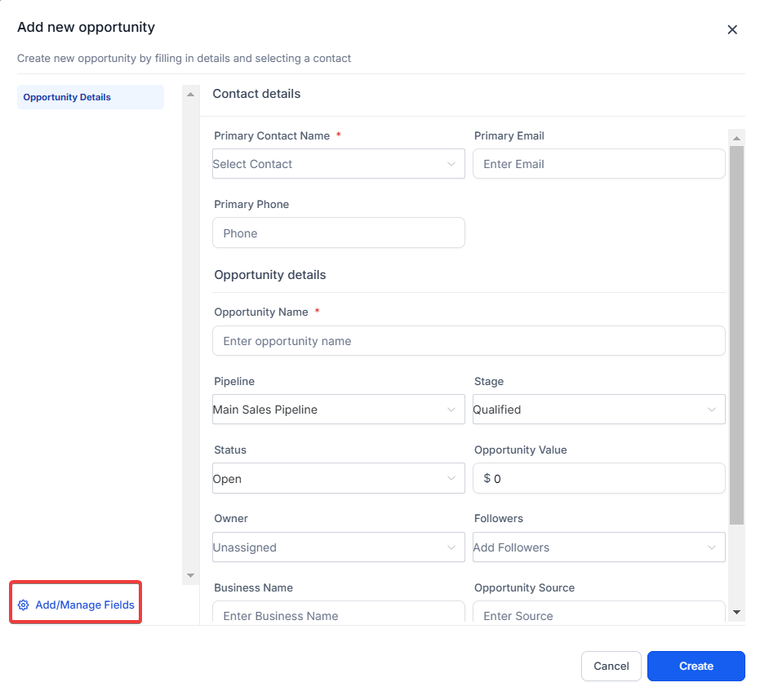Expand the Pipeline dropdown

[x=338, y=410]
